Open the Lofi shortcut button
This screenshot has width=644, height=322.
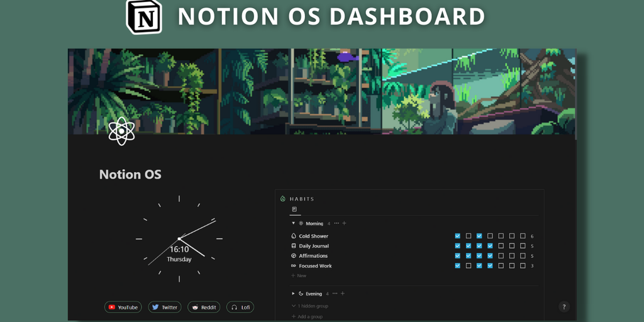click(x=240, y=307)
